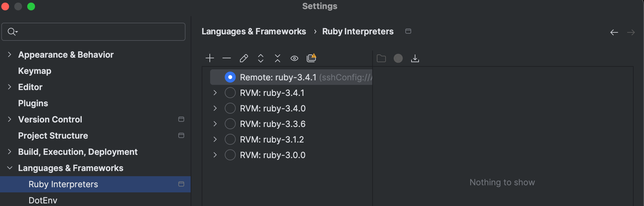Image resolution: width=644 pixels, height=206 pixels.
Task: Remove the selected interpreter
Action: 226,58
